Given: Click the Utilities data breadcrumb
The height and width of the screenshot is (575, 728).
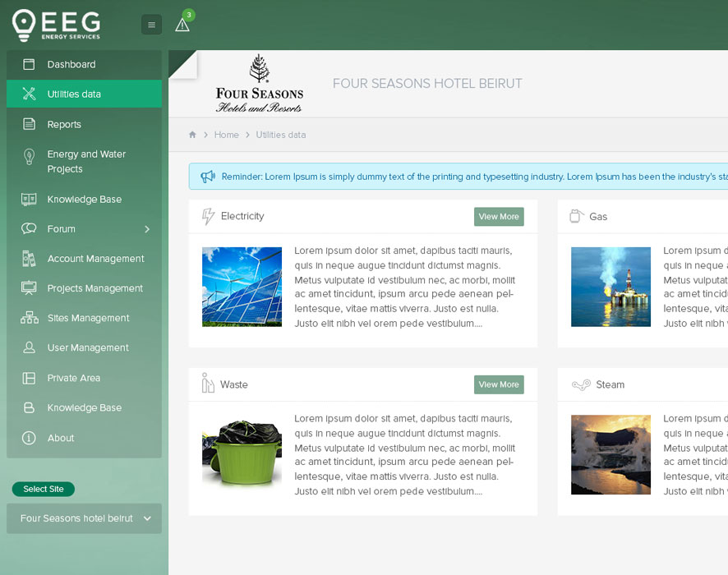Looking at the screenshot, I should 281,135.
